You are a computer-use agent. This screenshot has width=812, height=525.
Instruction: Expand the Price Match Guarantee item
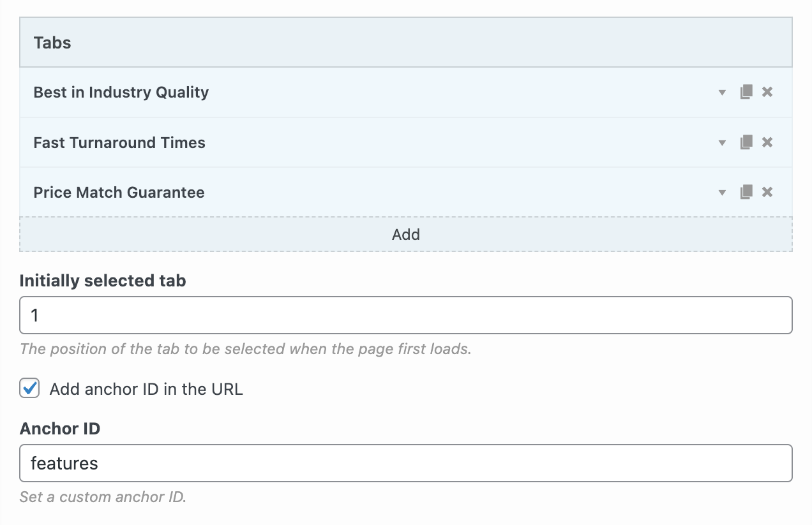click(722, 193)
